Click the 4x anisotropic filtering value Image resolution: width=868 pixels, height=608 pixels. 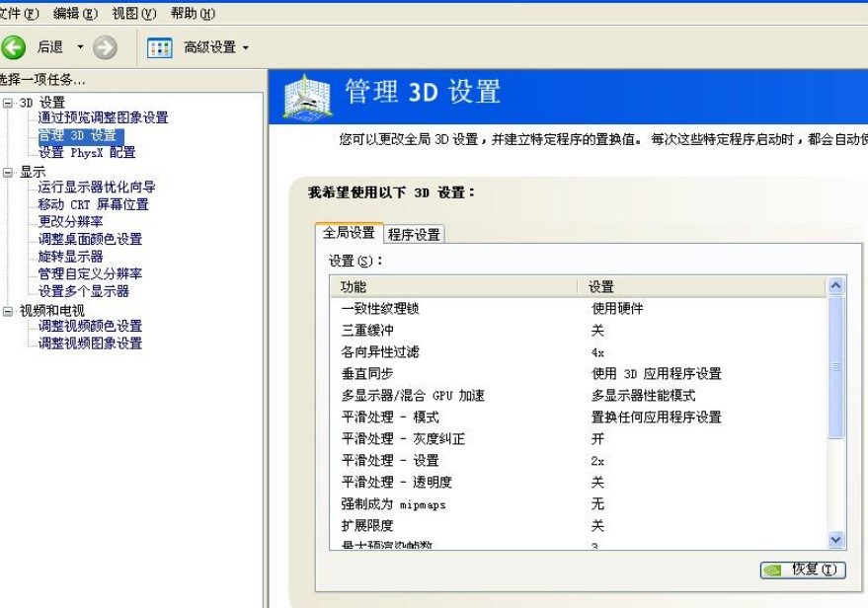(597, 352)
